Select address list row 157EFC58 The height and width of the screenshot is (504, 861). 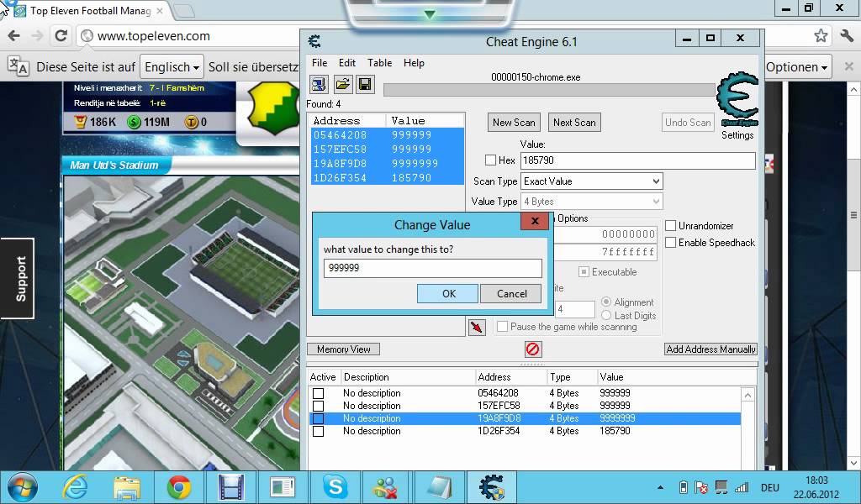pyautogui.click(x=525, y=406)
